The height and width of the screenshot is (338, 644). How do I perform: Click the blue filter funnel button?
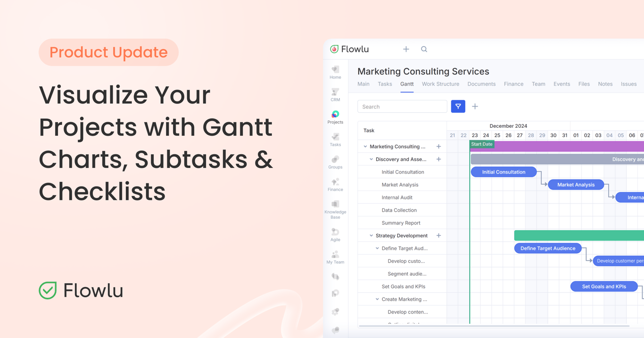(458, 107)
